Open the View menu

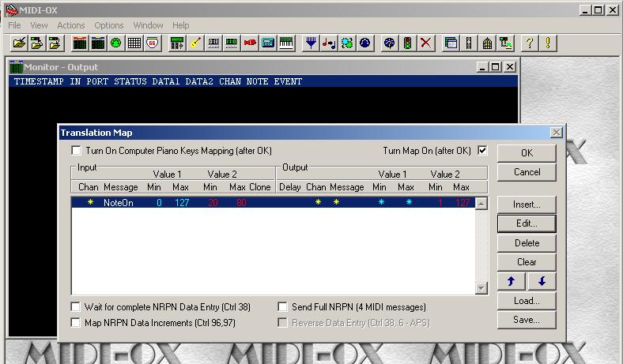pyautogui.click(x=39, y=25)
